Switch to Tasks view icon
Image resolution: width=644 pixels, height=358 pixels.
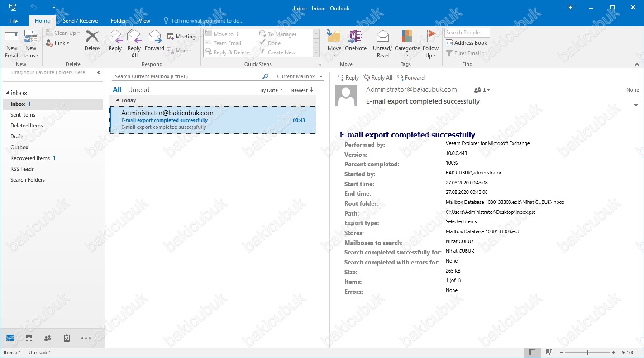67,338
